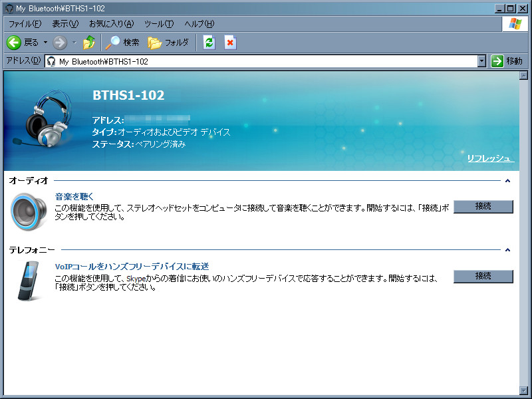Expand the address bar dropdown
This screenshot has width=532, height=399.
[481, 61]
